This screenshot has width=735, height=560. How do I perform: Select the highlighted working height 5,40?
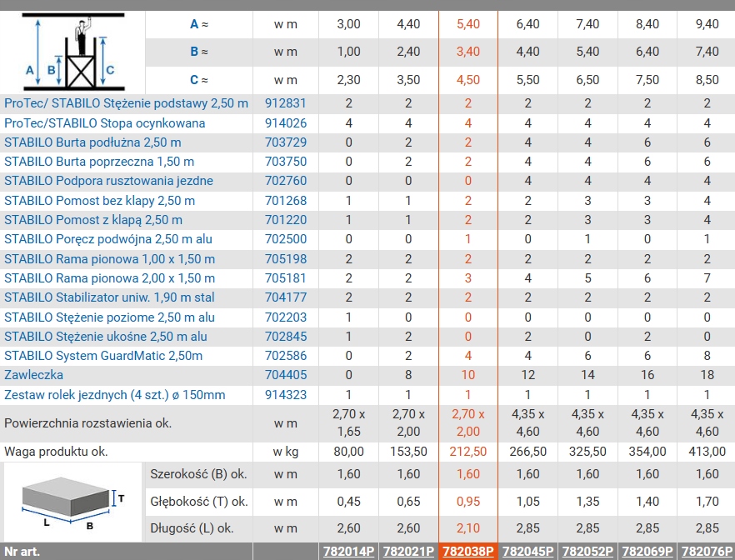click(468, 24)
